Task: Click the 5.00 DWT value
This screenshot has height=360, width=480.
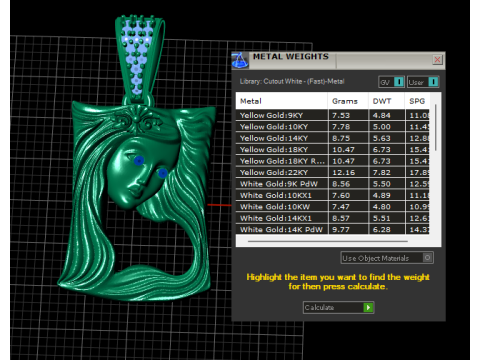Action: (382, 127)
